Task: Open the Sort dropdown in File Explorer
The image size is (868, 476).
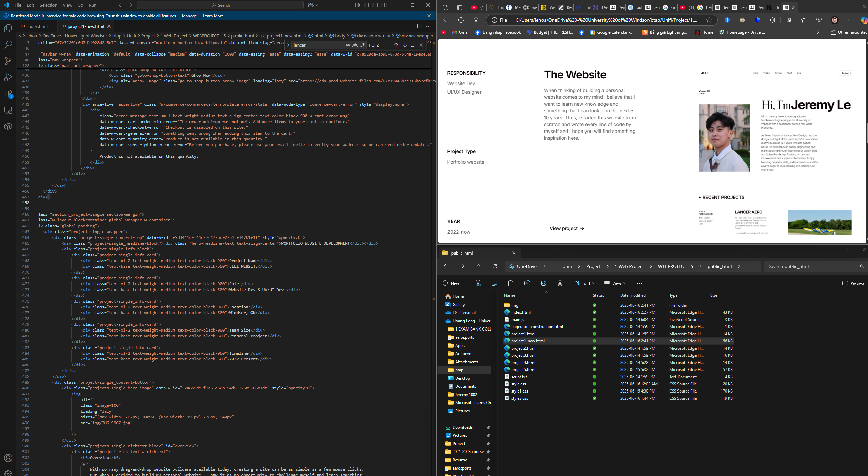Action: (x=584, y=283)
